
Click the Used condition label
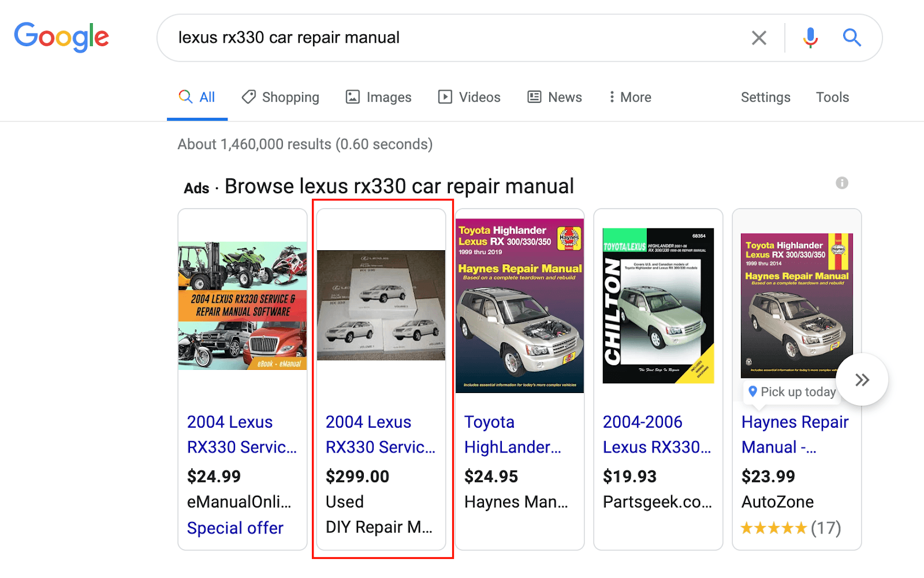coord(345,502)
